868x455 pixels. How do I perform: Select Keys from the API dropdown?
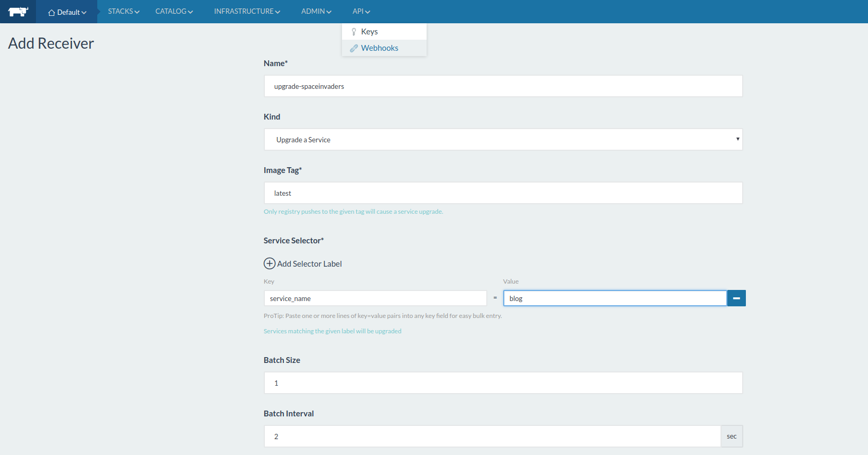pos(384,32)
